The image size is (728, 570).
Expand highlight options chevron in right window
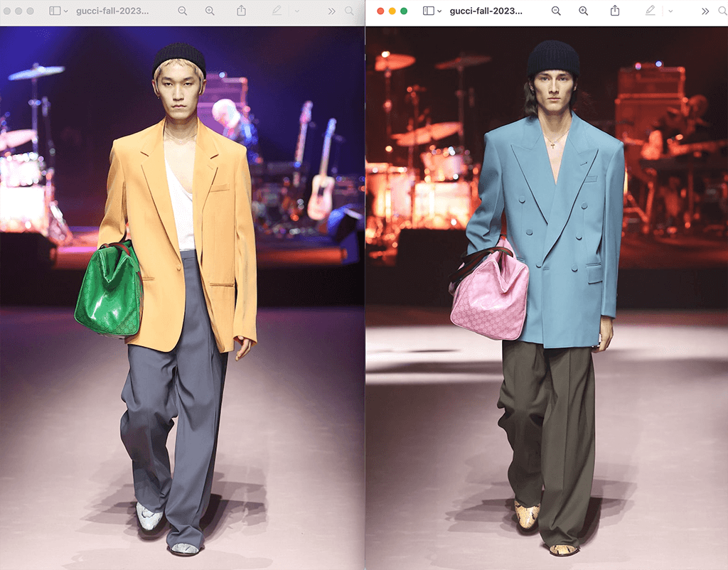(x=669, y=11)
